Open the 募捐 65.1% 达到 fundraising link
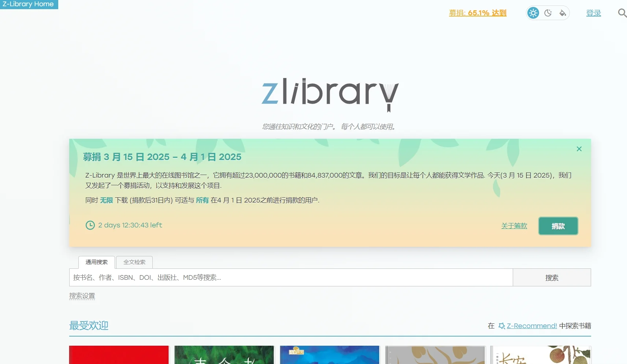 (478, 13)
